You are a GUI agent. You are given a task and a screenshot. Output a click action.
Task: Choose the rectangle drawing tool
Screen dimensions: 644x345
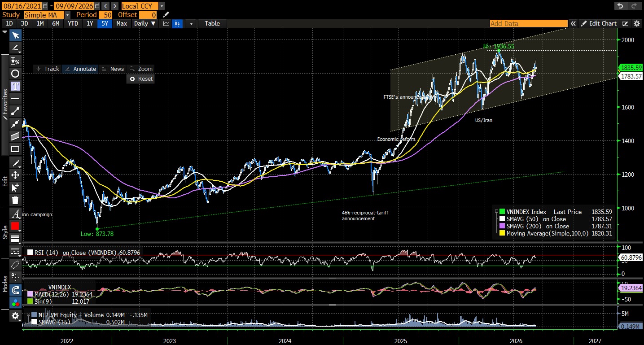point(15,149)
